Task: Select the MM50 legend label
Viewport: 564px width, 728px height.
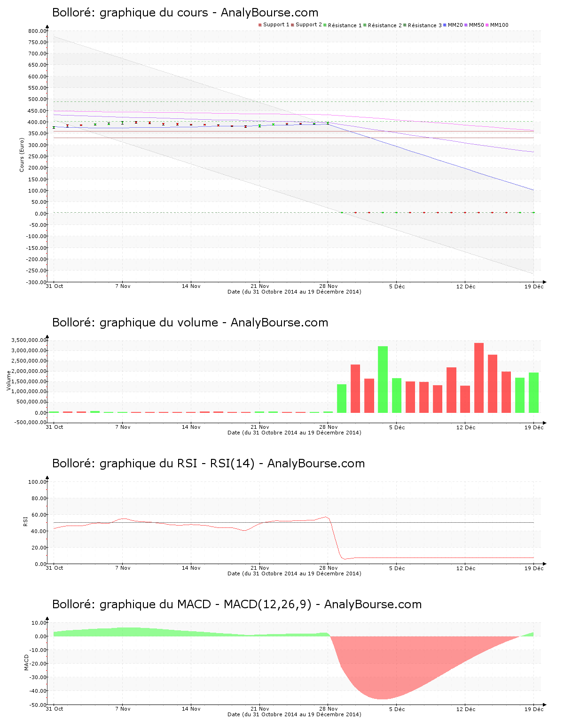Action: tap(476, 25)
